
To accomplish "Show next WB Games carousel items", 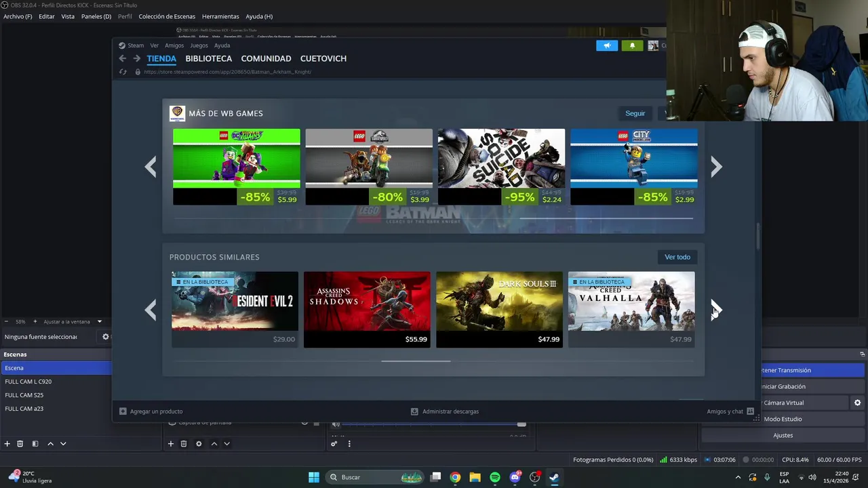I will (x=716, y=167).
